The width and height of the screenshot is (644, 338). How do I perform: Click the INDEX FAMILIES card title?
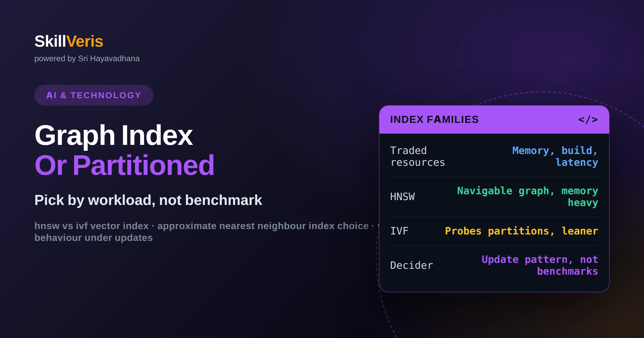tap(434, 120)
